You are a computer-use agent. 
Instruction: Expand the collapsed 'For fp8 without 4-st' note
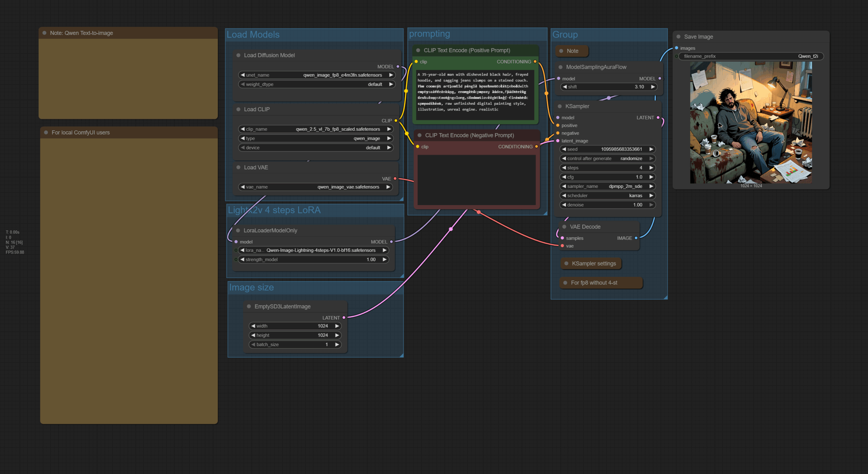[565, 283]
